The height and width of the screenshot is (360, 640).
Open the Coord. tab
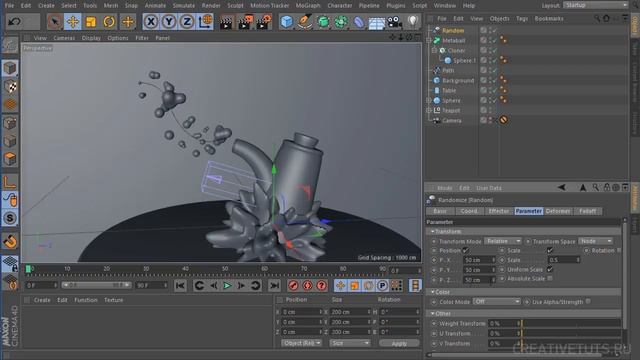tap(469, 211)
